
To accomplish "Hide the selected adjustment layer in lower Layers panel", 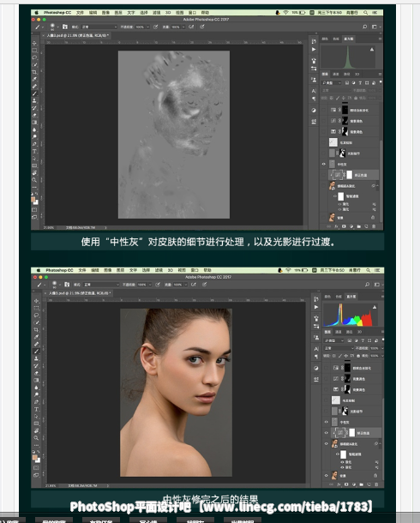I will click(x=327, y=433).
